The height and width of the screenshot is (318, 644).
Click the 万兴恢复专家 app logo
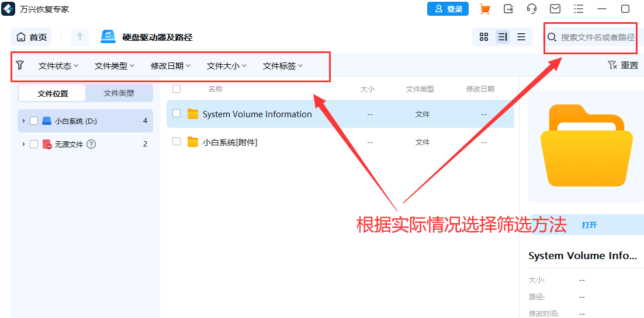8,8
